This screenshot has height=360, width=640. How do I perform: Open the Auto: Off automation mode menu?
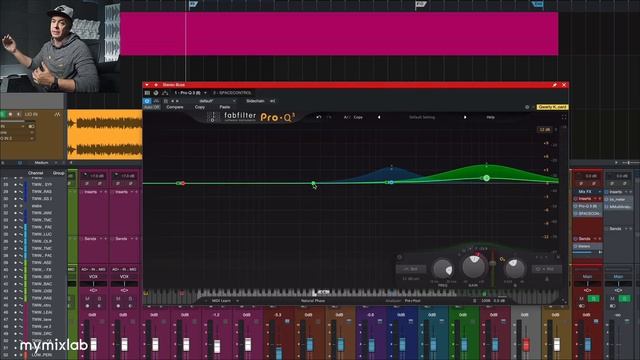point(152,107)
